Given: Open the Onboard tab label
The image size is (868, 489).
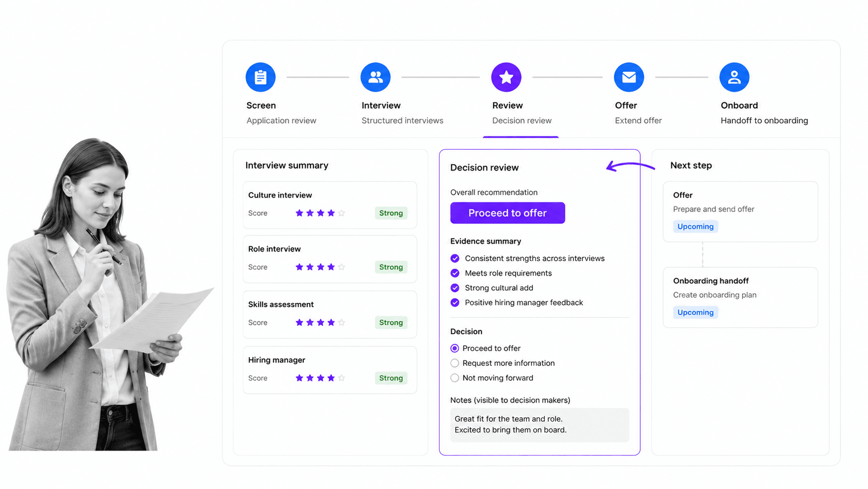Looking at the screenshot, I should pos(739,105).
